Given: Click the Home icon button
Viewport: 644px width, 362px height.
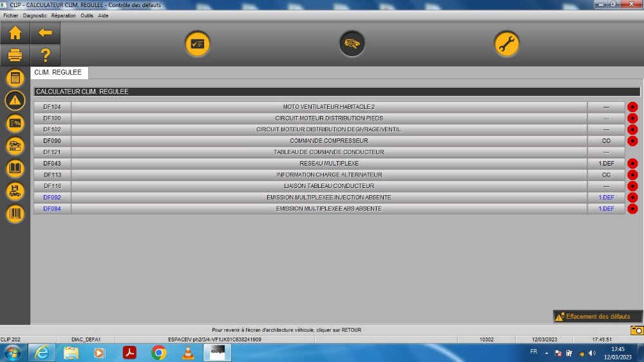Looking at the screenshot, I should 15,33.
